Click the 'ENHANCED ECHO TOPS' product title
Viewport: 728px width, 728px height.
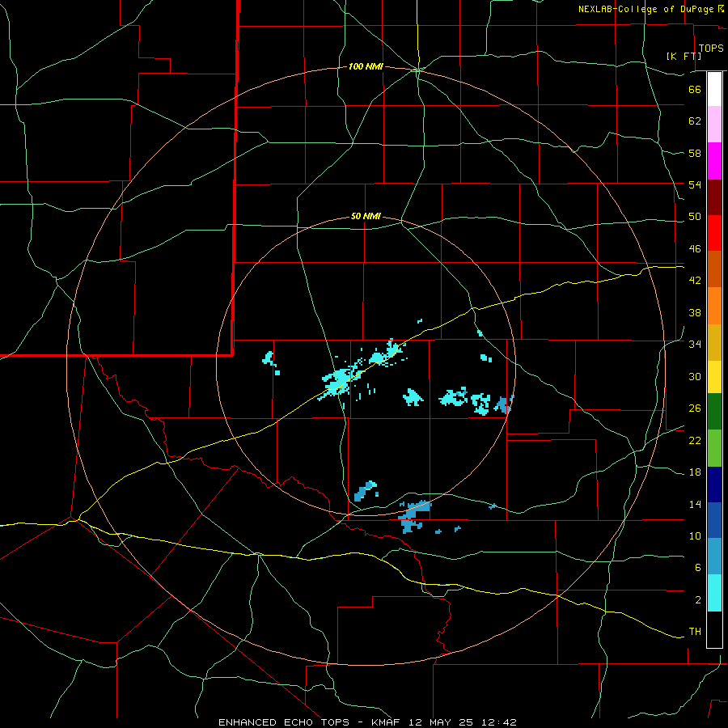click(283, 722)
